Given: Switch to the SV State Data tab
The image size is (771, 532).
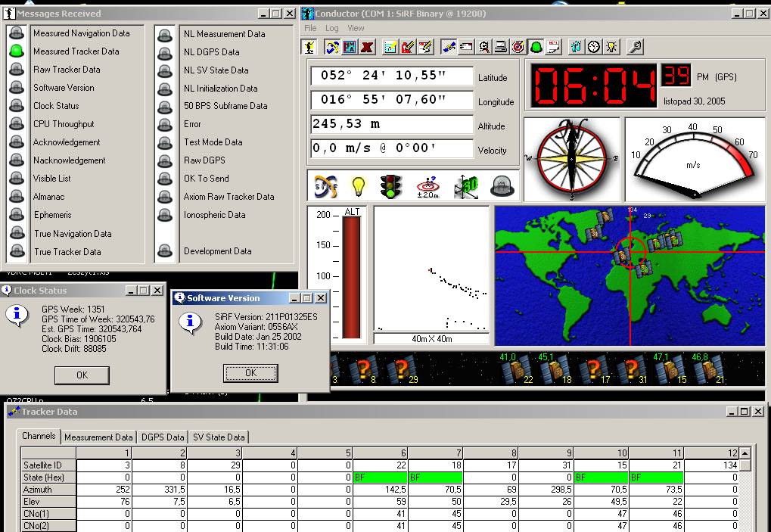Looking at the screenshot, I should [219, 437].
